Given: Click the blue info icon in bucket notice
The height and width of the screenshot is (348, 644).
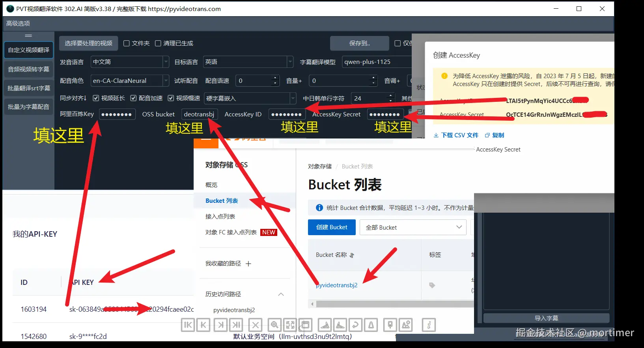Looking at the screenshot, I should tap(319, 208).
